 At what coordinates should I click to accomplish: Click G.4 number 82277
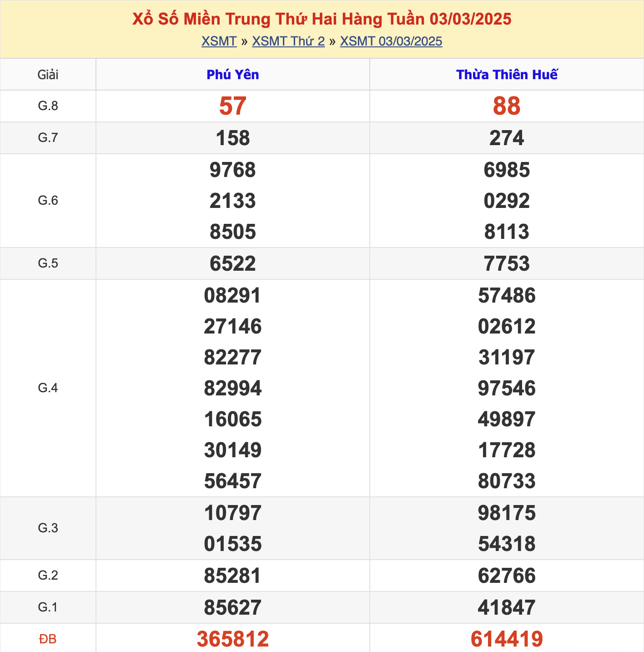coord(233,357)
